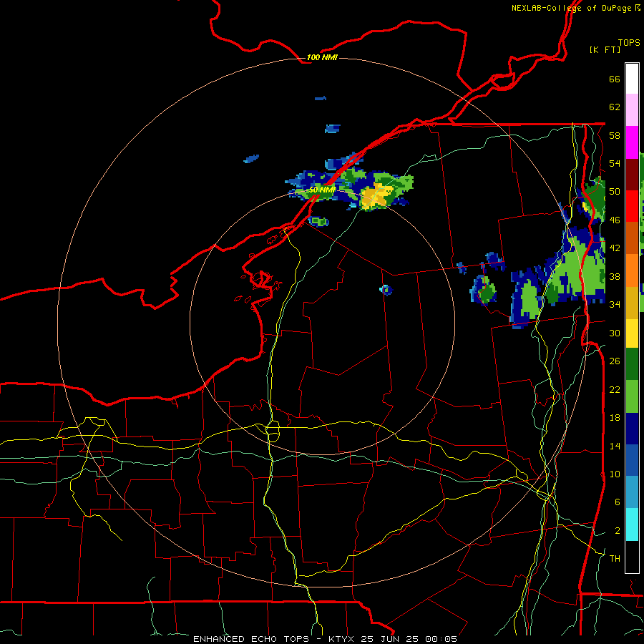Click the light pink swatch in the tops legend
Viewport: 644px width, 644px height.
coord(632,110)
